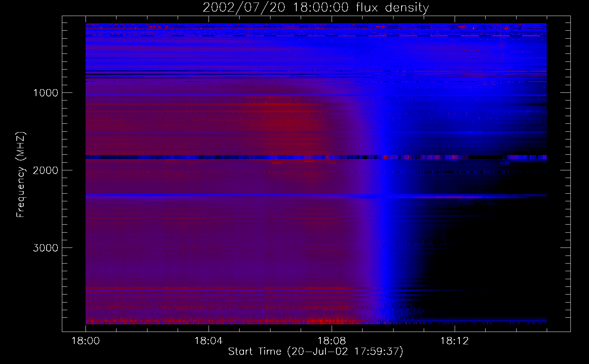The height and width of the screenshot is (364, 589).
Task: Click the "18:08" time tick label
Action: [x=332, y=341]
